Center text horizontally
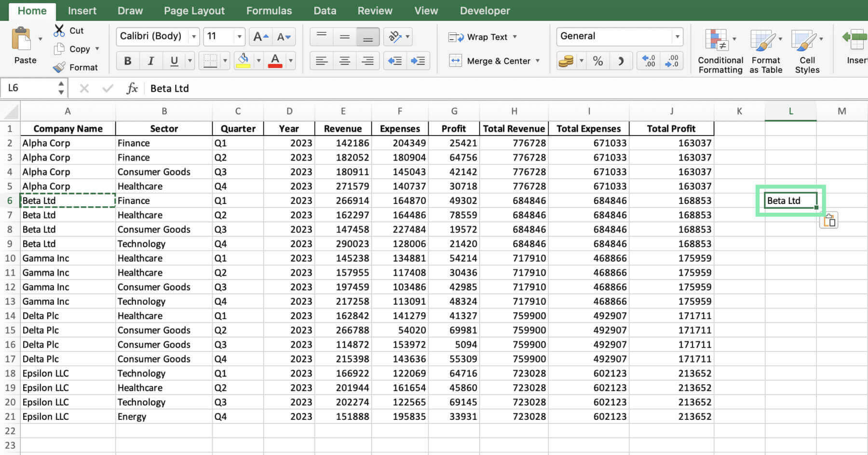 (344, 61)
